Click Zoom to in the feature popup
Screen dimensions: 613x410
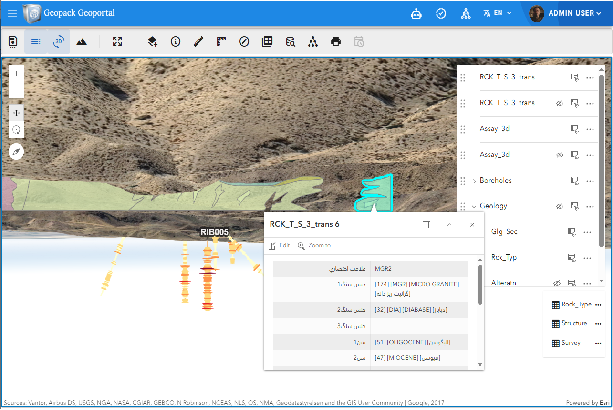315,245
